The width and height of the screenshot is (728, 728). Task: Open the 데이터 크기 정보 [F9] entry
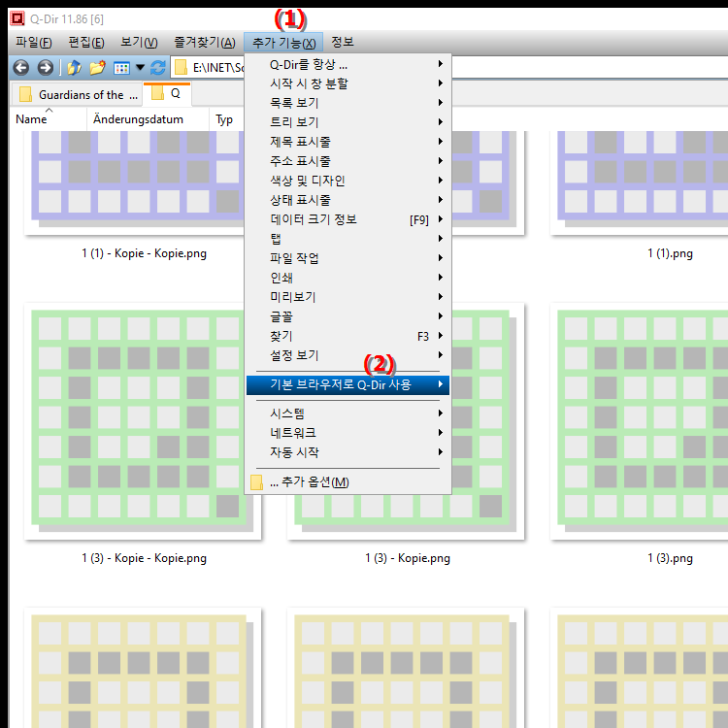pyautogui.click(x=347, y=219)
